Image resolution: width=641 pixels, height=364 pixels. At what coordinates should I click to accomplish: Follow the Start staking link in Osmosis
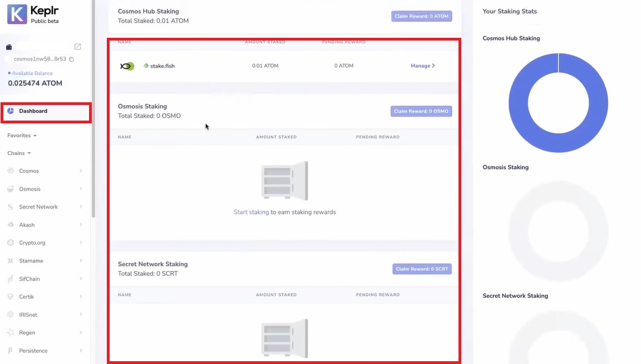click(251, 212)
